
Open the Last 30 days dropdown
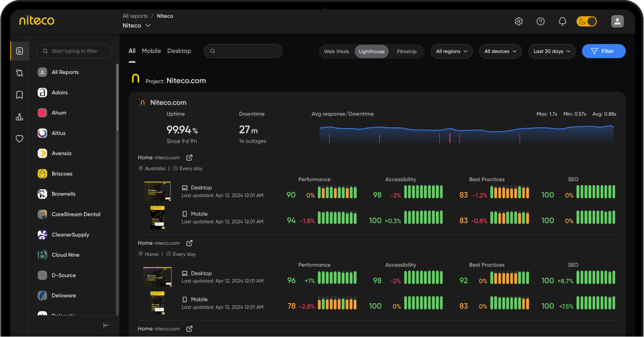pos(552,52)
